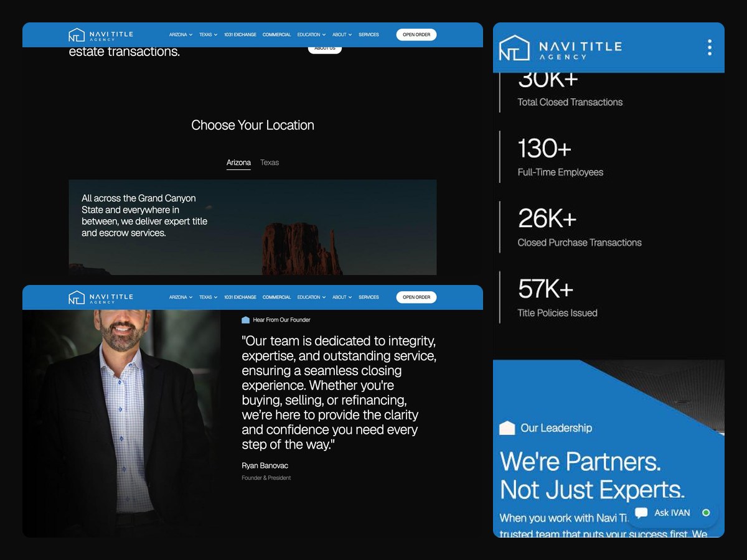This screenshot has width=747, height=560.
Task: Expand the Education dropdown in the founder page header
Action: pos(311,297)
